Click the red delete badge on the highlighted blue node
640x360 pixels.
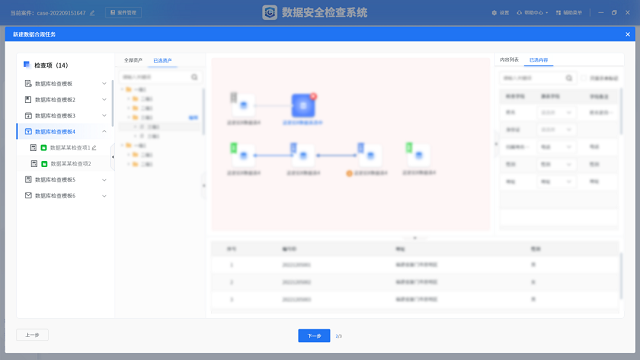[313, 96]
